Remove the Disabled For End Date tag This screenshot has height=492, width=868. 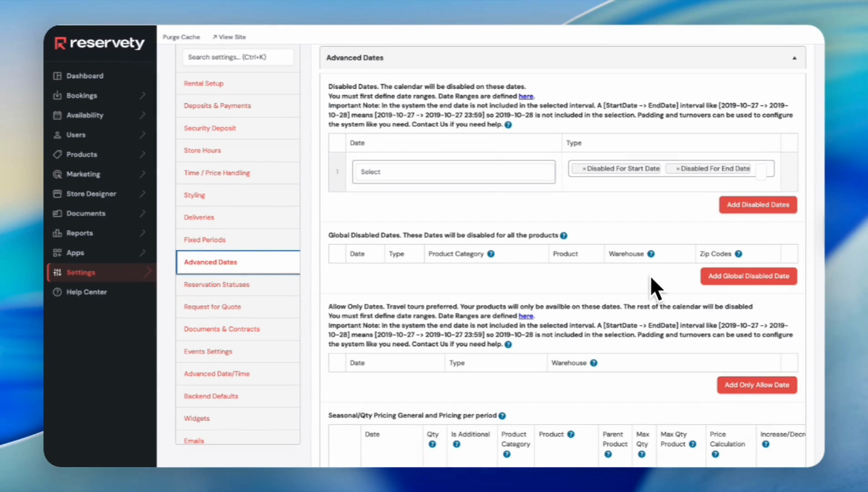tap(678, 169)
